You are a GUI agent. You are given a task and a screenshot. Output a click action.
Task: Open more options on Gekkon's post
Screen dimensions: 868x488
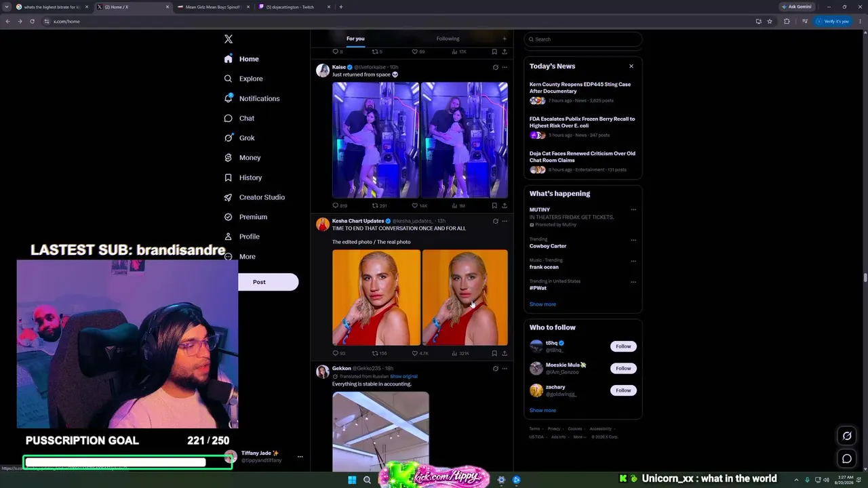click(505, 369)
